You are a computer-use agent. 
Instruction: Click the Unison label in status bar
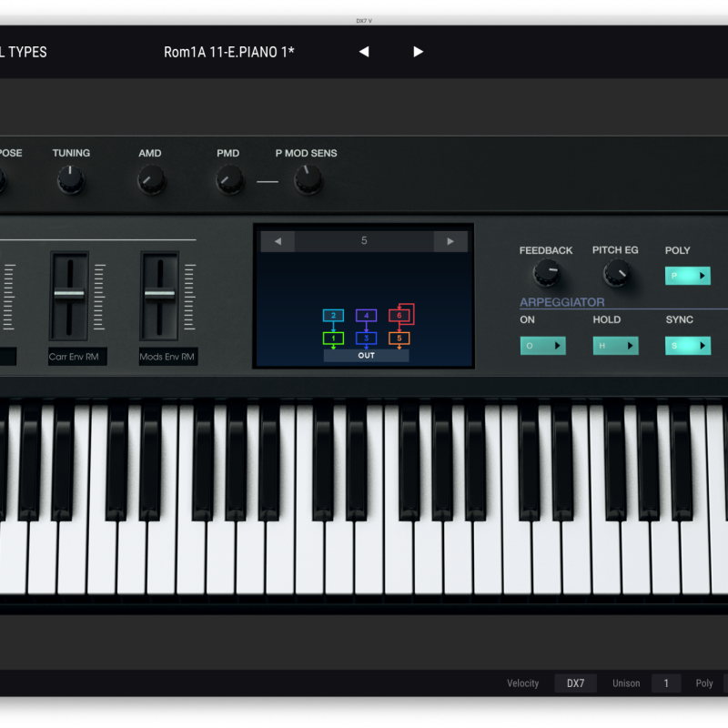(626, 683)
